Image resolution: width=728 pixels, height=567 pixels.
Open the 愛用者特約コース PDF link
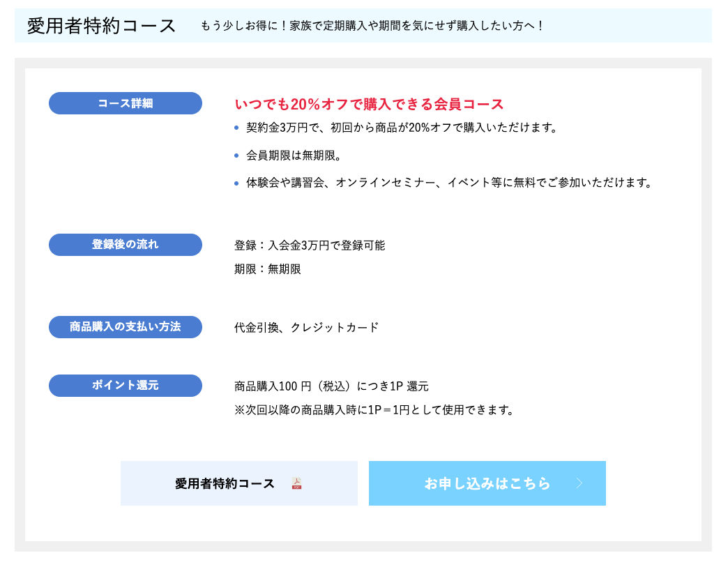coord(225,483)
